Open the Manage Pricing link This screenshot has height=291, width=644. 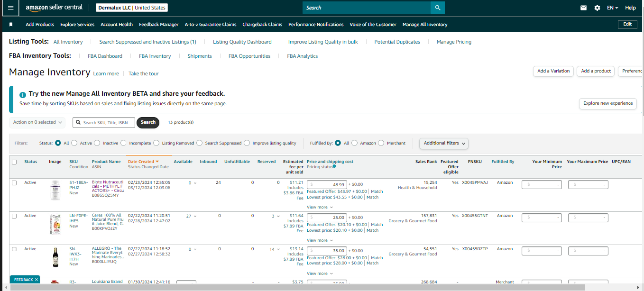click(454, 42)
